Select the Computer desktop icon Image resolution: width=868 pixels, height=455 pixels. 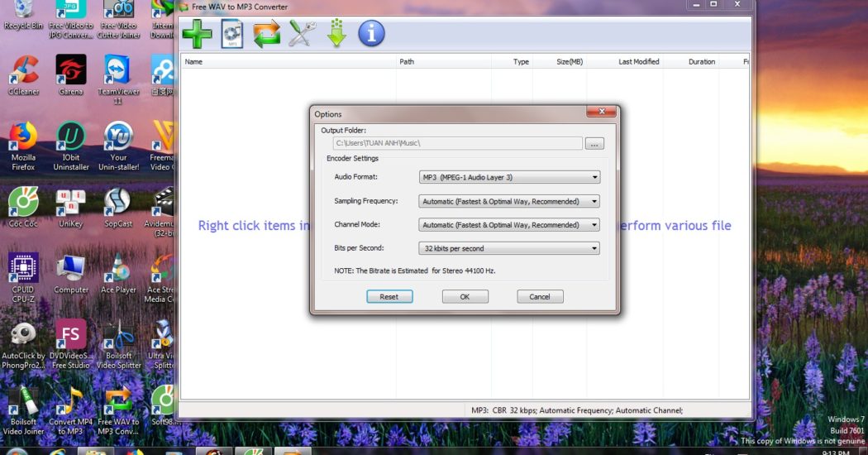(x=71, y=274)
